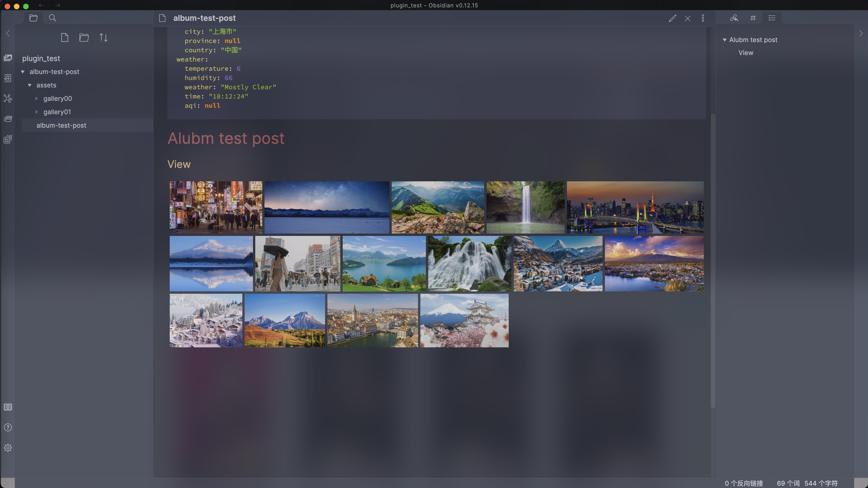Change sort order with the arrows icon
The image size is (868, 488).
tap(103, 37)
